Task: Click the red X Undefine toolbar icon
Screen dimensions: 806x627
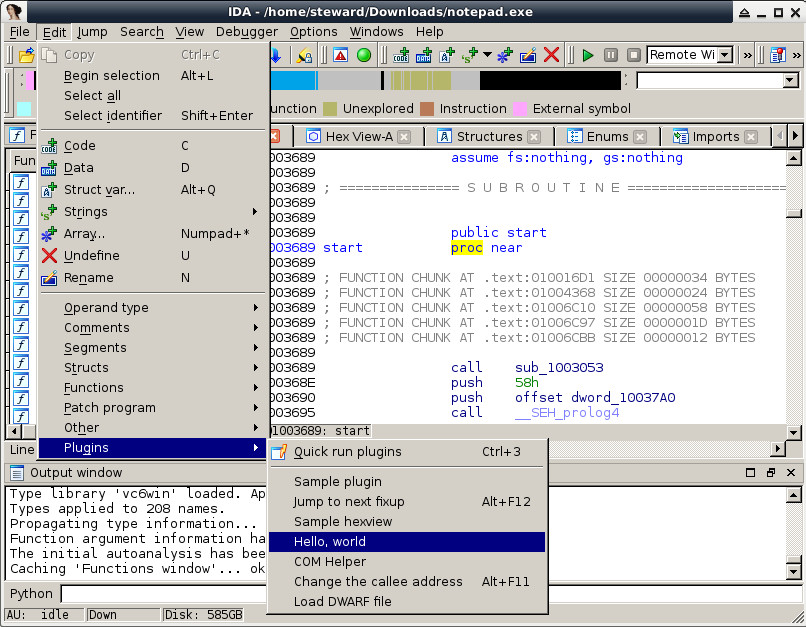Action: coord(551,55)
